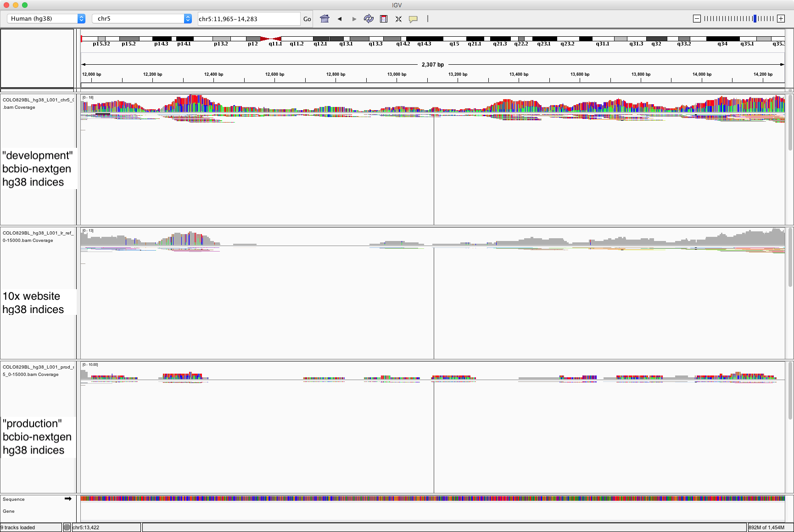Click the back navigation arrow icon

[x=340, y=19]
